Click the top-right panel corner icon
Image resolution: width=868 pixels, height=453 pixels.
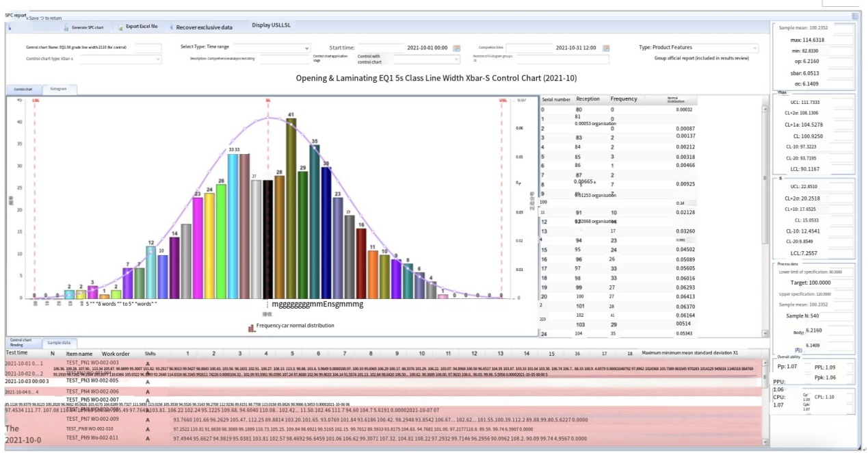(x=854, y=16)
